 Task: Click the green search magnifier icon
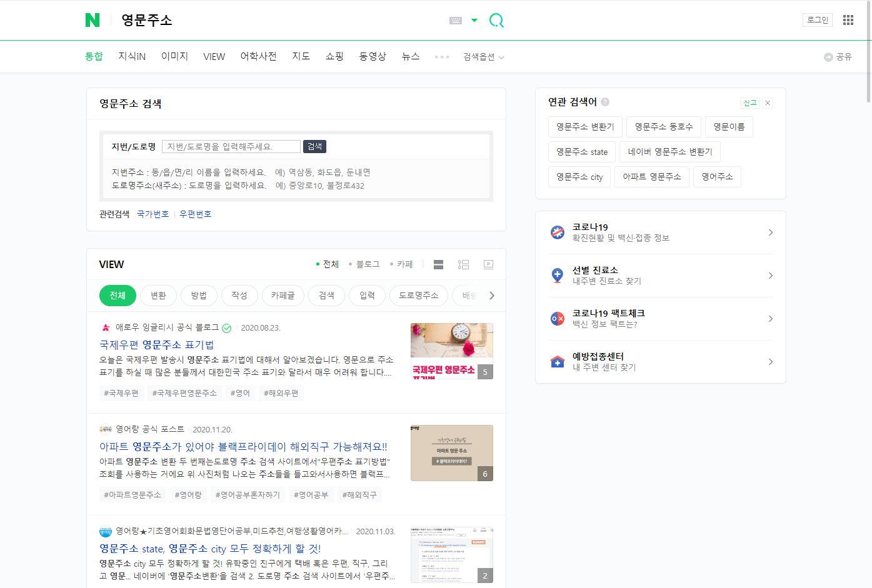tap(496, 21)
